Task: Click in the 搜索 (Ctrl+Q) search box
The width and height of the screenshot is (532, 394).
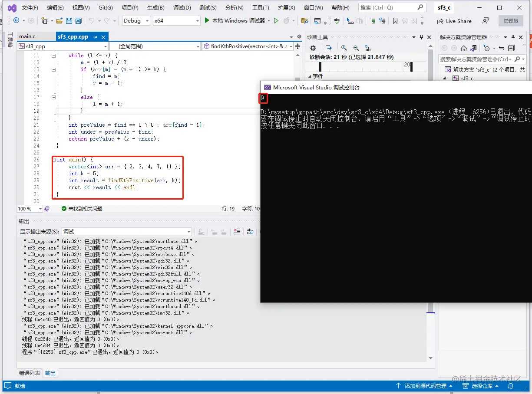Action: click(x=392, y=7)
